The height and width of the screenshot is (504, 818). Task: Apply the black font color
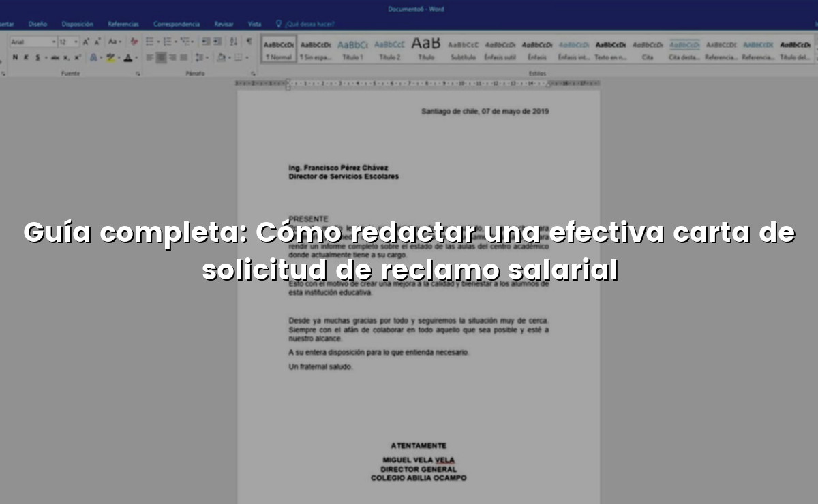(127, 58)
